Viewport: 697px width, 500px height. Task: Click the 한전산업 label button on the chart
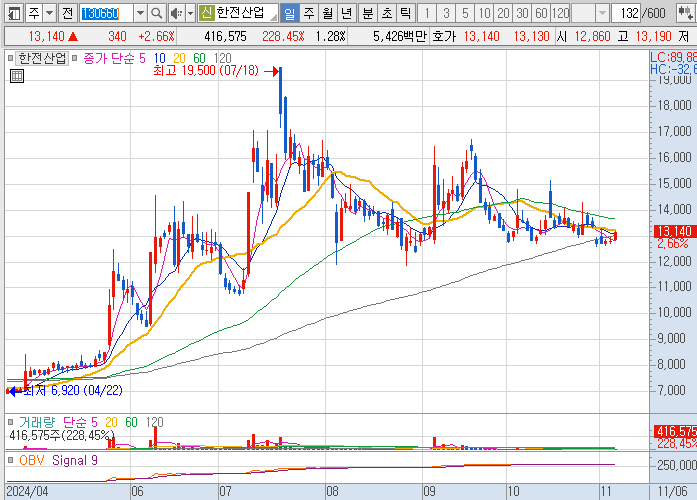click(x=42, y=58)
